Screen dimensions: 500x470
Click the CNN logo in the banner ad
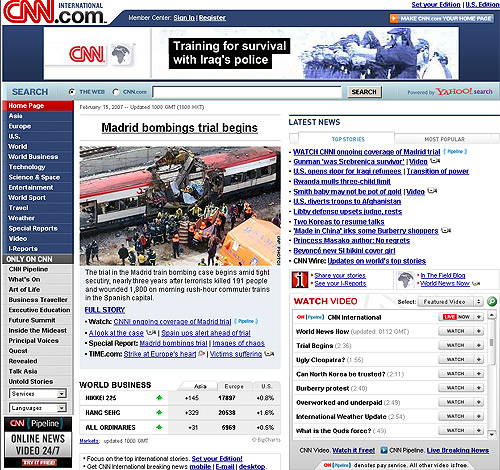point(87,54)
